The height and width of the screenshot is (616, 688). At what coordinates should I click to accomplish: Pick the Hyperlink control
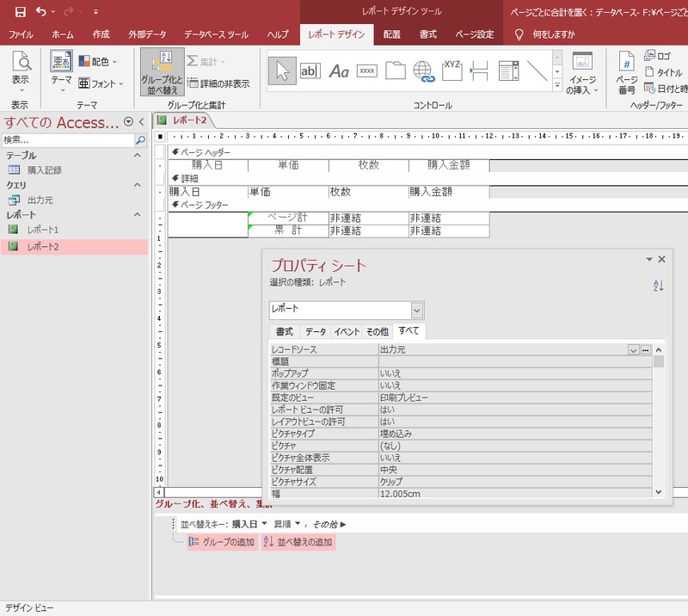[423, 71]
